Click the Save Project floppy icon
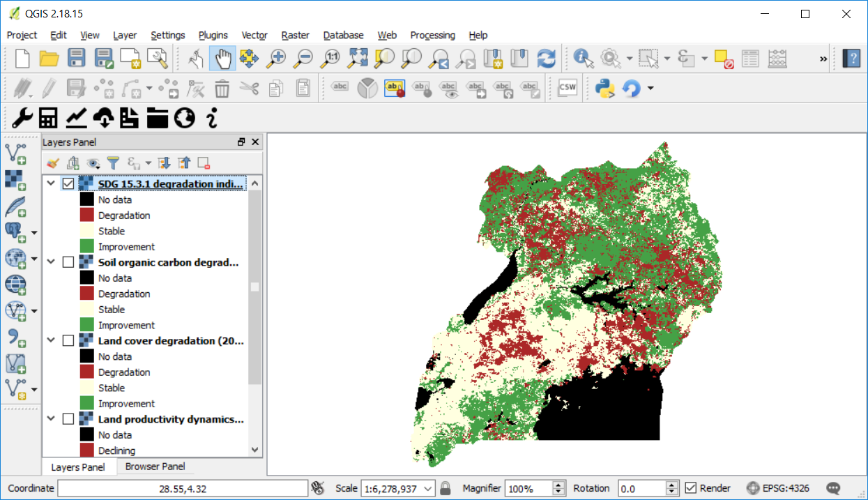This screenshot has width=868, height=500. (x=76, y=59)
